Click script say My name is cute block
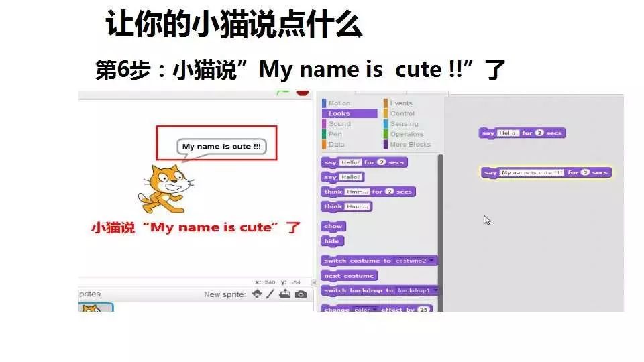 [546, 172]
